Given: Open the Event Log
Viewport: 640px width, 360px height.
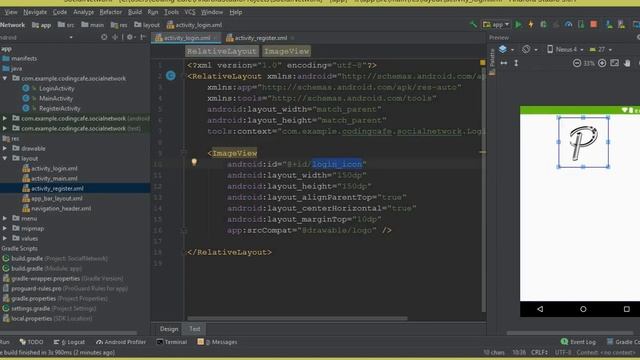Looking at the screenshot, I should pyautogui.click(x=578, y=342).
